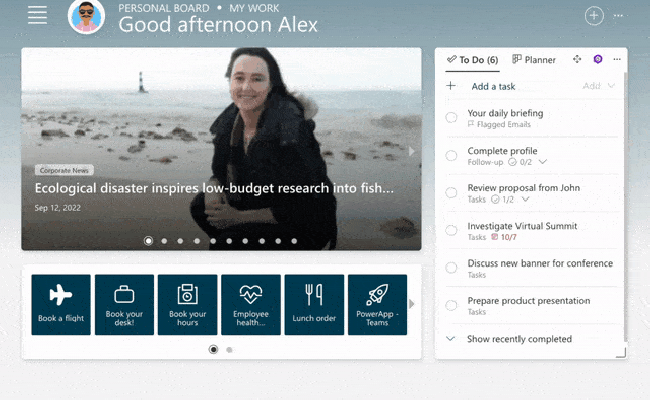Click the move widget arrows icon
Screen dimensions: 650x400
(x=577, y=59)
